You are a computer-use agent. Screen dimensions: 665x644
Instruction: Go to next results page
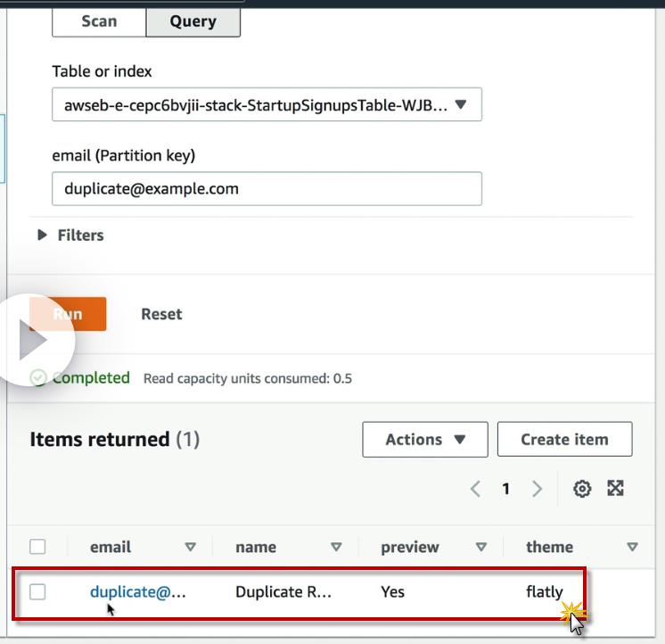(x=537, y=489)
